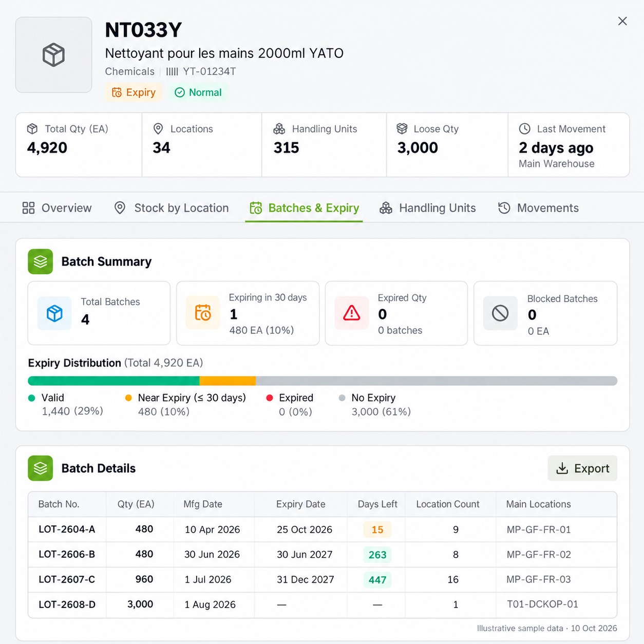Click the Expiry Date column header
The image size is (644, 644).
click(x=301, y=504)
